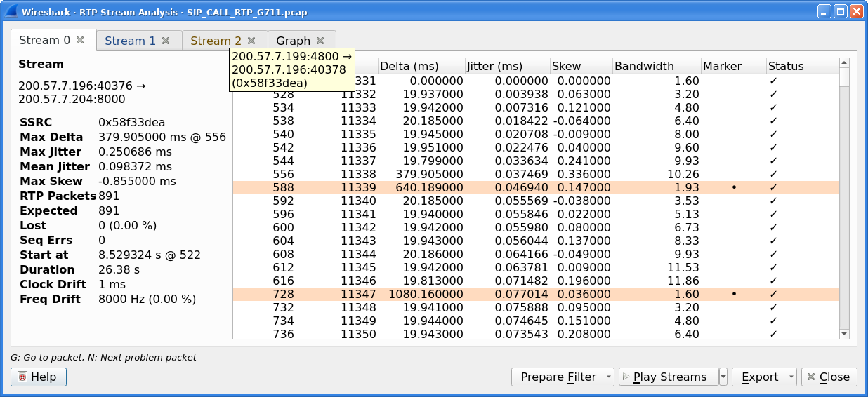Open the Play Streams dropdown arrow
Screen dimensions: 868x397
[x=723, y=377]
